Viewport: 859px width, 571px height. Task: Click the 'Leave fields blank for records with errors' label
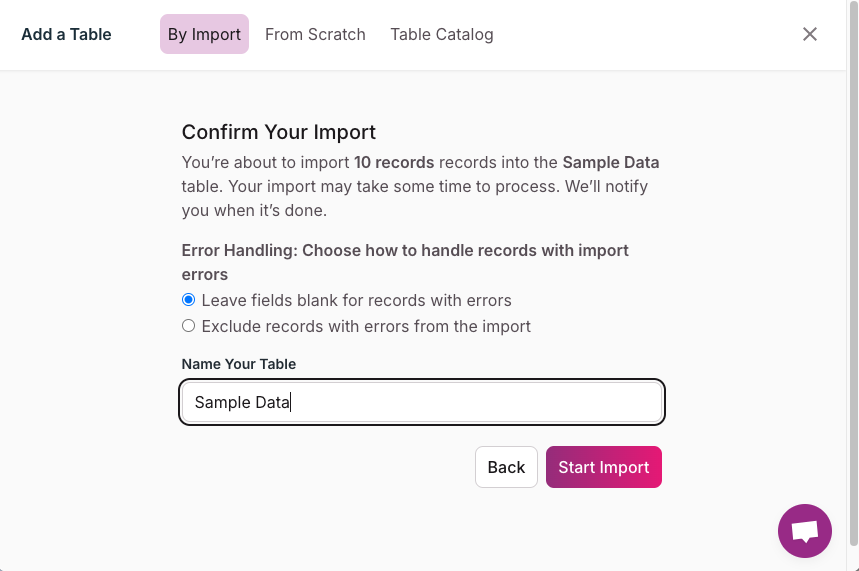(357, 300)
